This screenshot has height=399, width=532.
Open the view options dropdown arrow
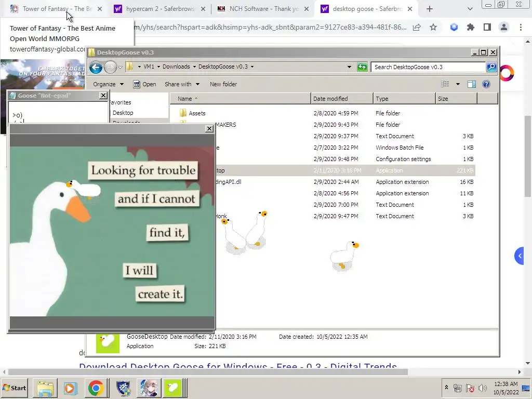[458, 84]
